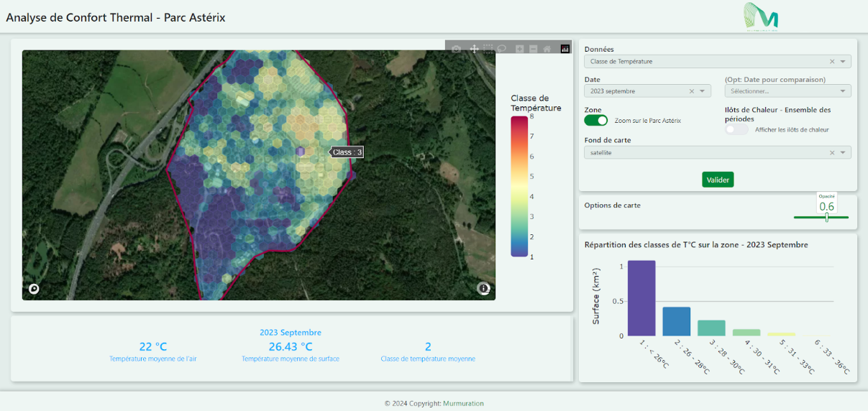Screen dimensions: 868x411
Task: Expand the Données dropdown arrow
Action: 844,62
